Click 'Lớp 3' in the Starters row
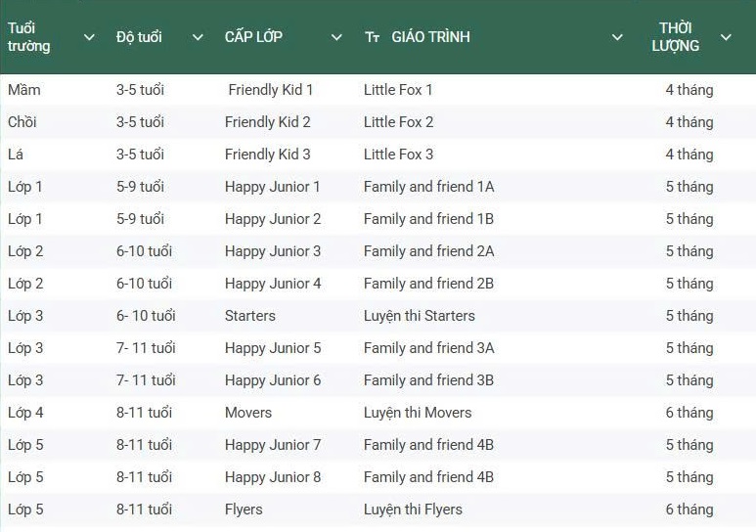Viewport: 756px width, 532px height. (x=25, y=316)
